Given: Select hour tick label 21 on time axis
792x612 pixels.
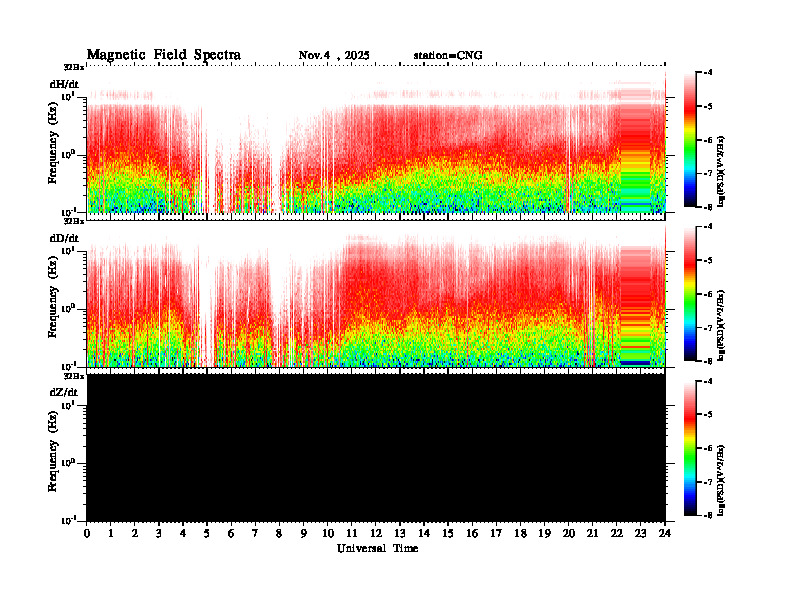Looking at the screenshot, I should (x=593, y=533).
